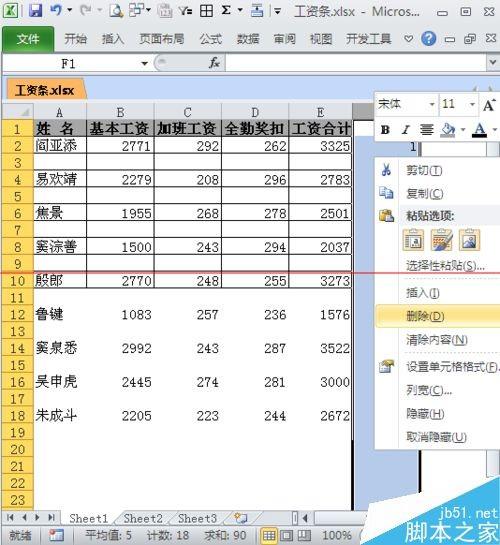Expand the Name Box dropdown arrow
The image size is (500, 545).
click(x=144, y=64)
